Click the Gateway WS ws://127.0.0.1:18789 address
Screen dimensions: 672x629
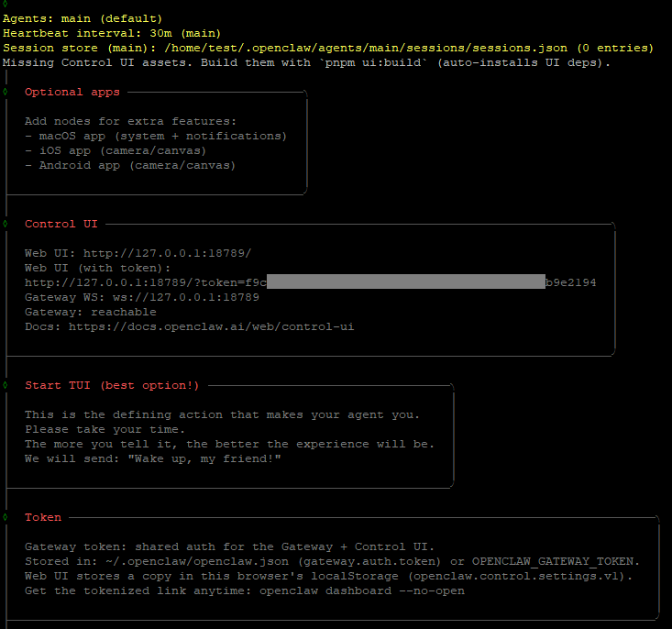tap(186, 297)
